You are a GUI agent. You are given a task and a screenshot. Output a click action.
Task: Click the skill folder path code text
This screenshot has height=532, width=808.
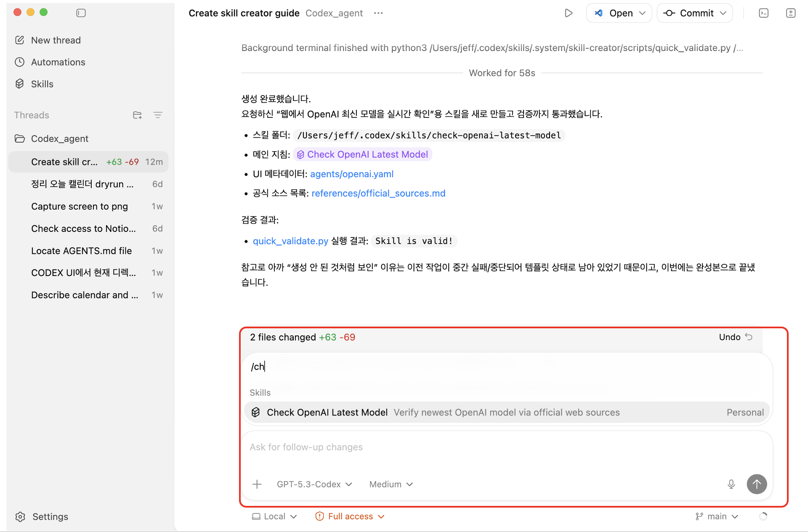click(x=429, y=135)
